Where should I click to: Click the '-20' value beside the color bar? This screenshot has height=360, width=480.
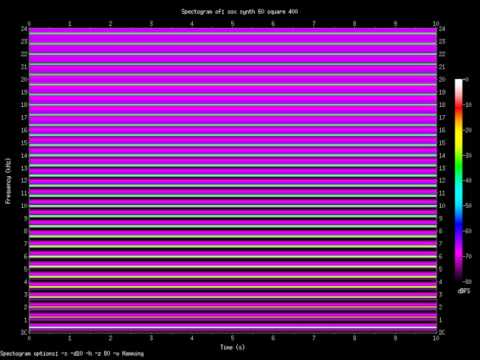pos(468,130)
